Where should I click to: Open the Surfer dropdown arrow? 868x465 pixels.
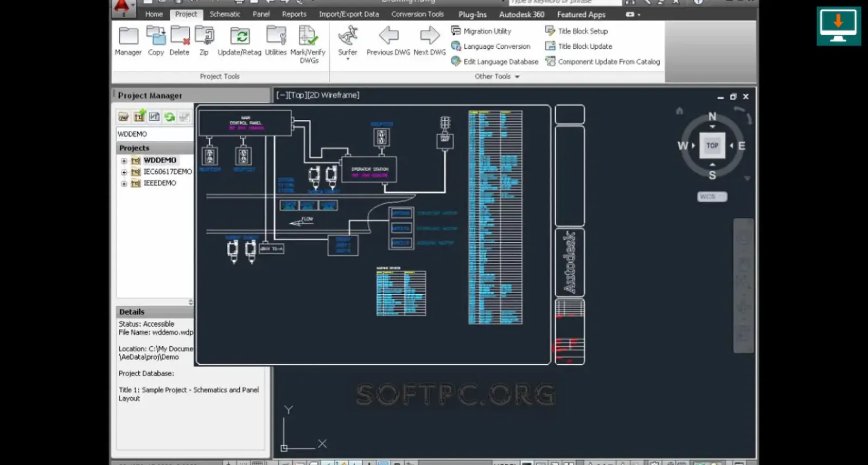click(348, 59)
